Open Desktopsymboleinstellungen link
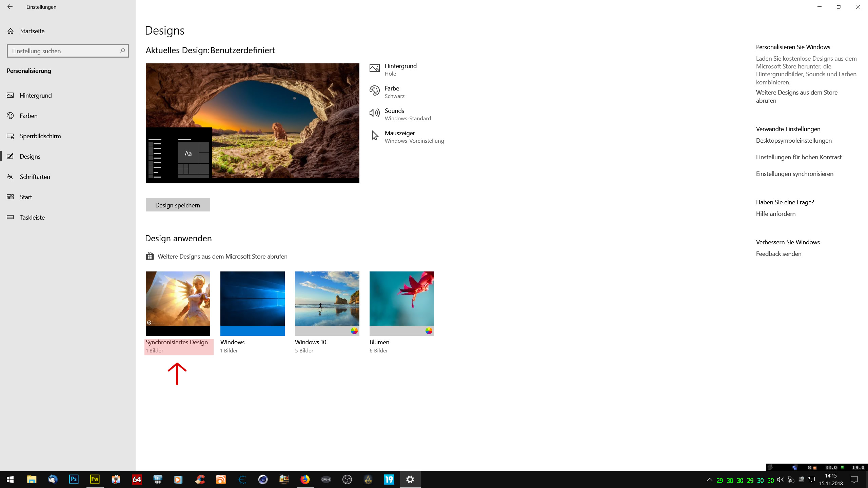Viewport: 868px width, 488px height. pos(793,141)
